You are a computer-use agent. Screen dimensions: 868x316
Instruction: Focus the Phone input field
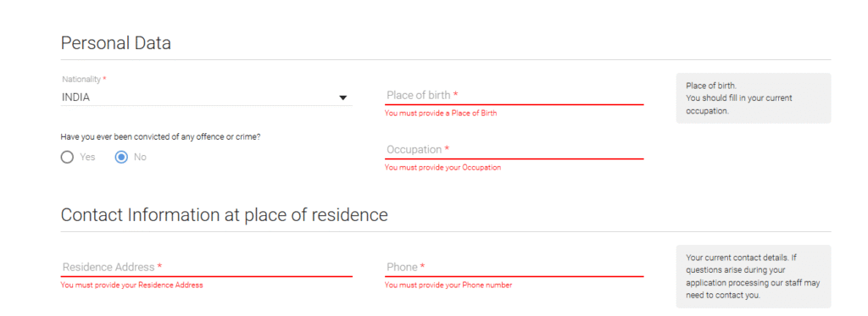coord(515,267)
